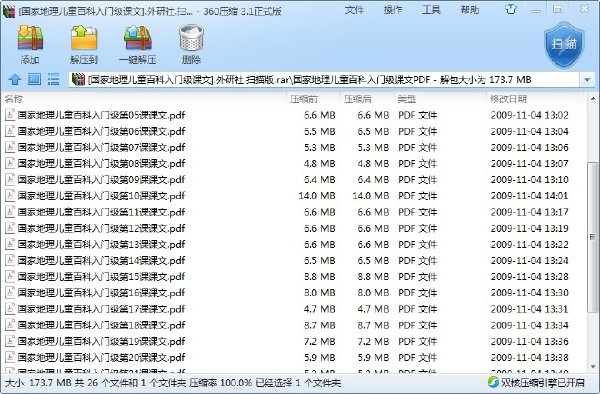Image resolution: width=600 pixels, height=394 pixels.
Task: Click PDF icon of 第07课课文.pdf
Action: coord(10,147)
